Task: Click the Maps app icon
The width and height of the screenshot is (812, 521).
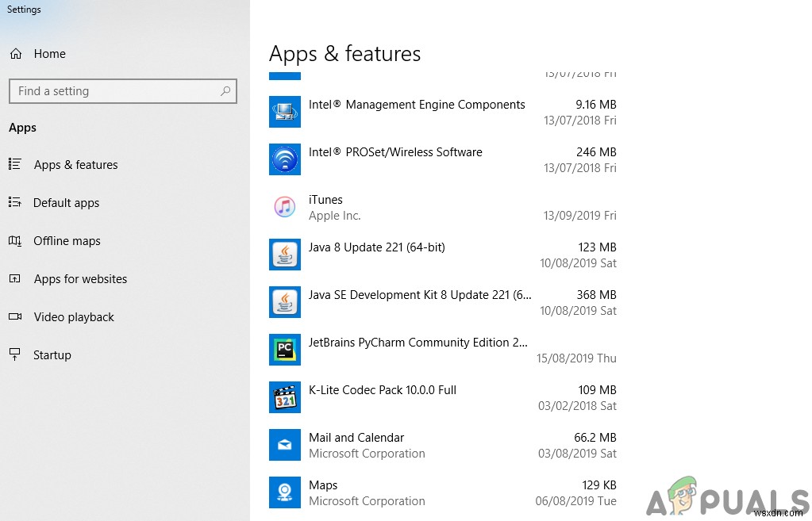Action: tap(285, 492)
